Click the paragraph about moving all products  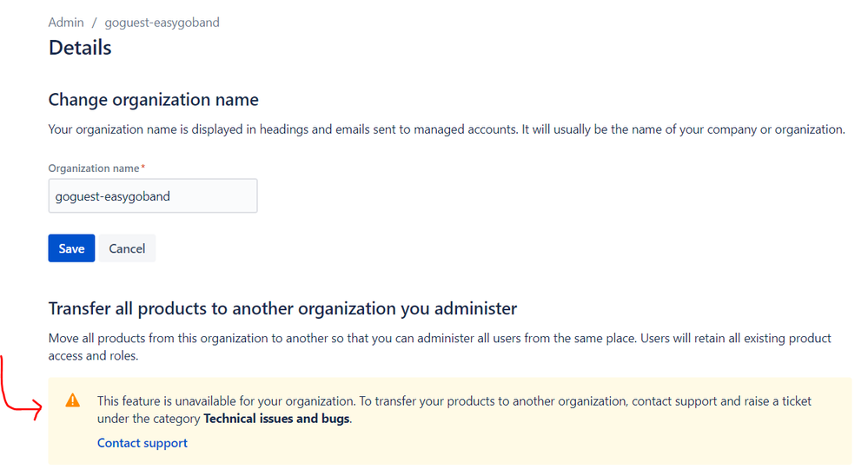[x=440, y=347]
